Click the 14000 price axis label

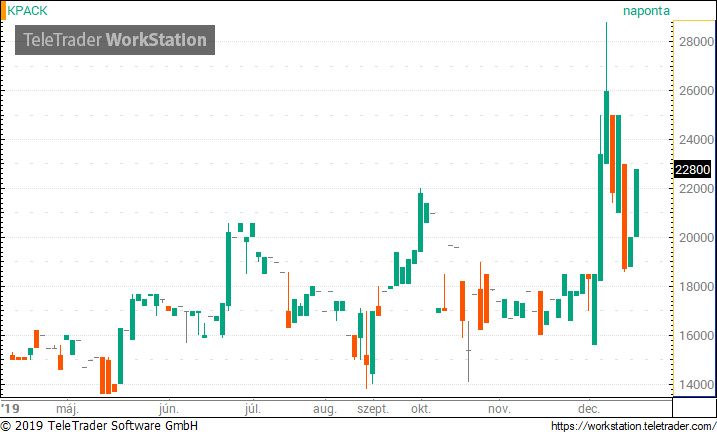[696, 384]
